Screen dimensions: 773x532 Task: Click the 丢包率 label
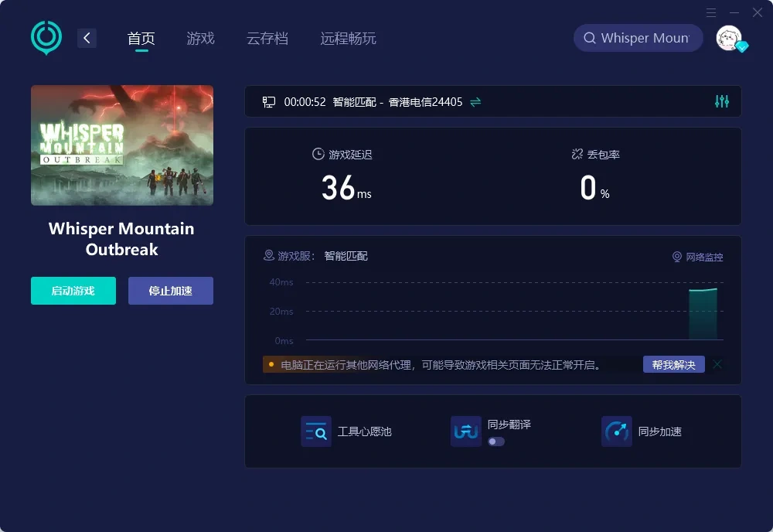pos(604,155)
